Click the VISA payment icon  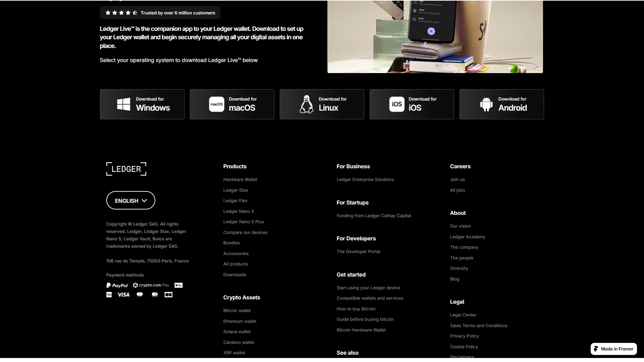point(123,295)
